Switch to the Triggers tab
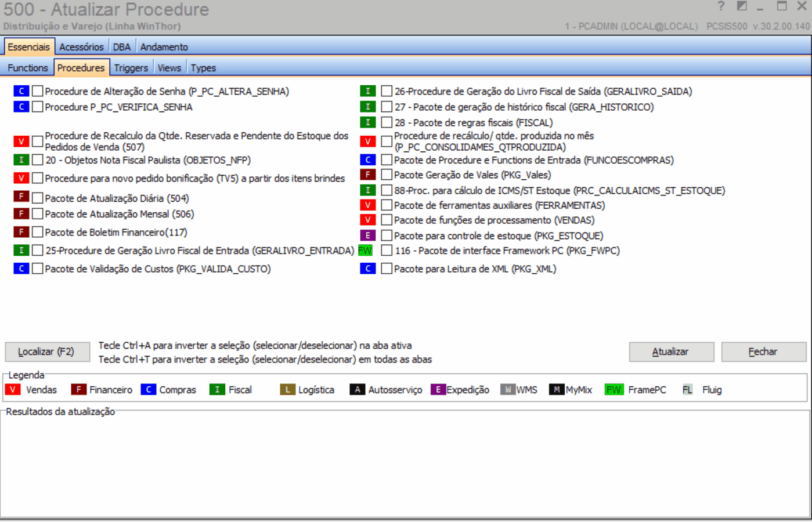This screenshot has width=812, height=522. [x=131, y=67]
